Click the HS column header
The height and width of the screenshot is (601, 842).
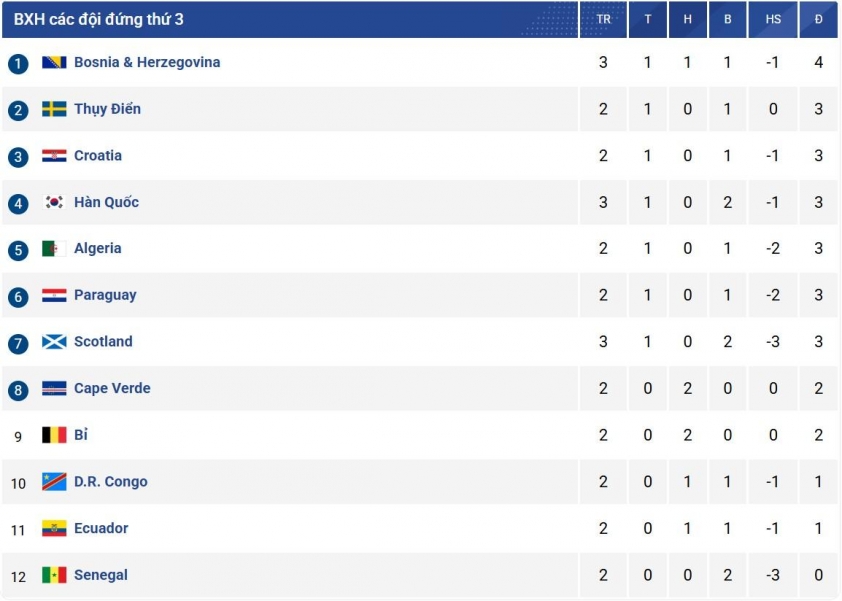[x=773, y=19]
